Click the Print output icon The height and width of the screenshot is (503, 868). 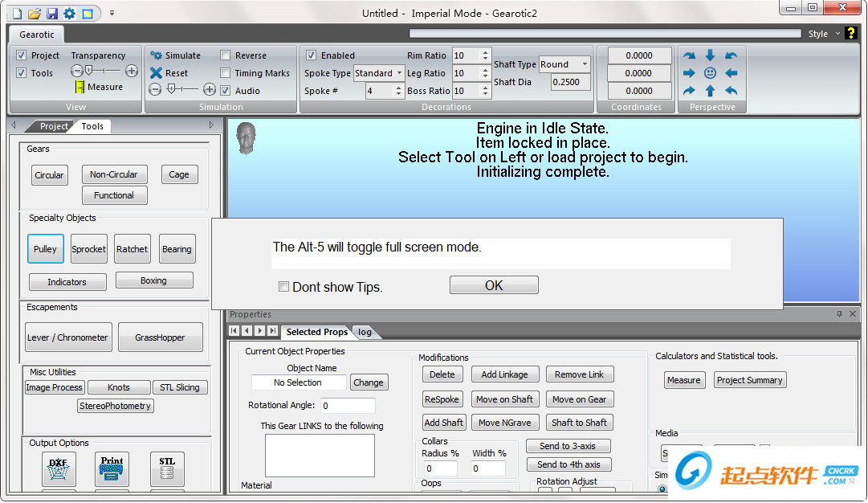112,468
